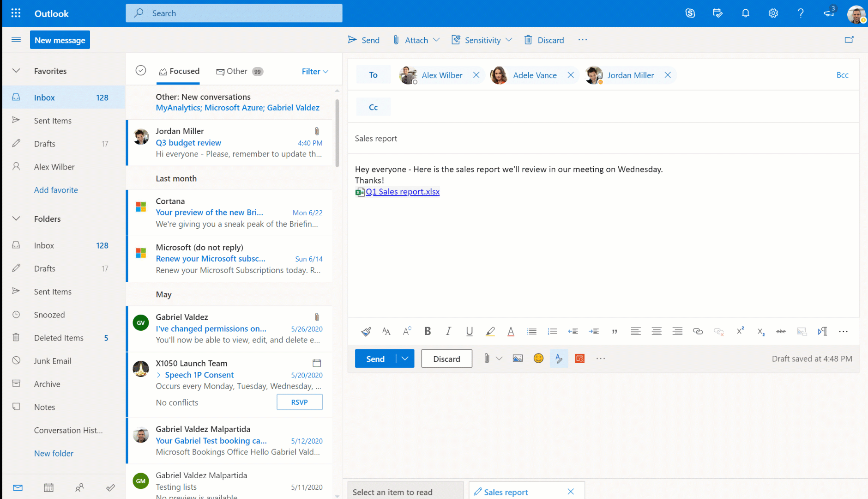Open the What's New megaphone icon

[829, 13]
